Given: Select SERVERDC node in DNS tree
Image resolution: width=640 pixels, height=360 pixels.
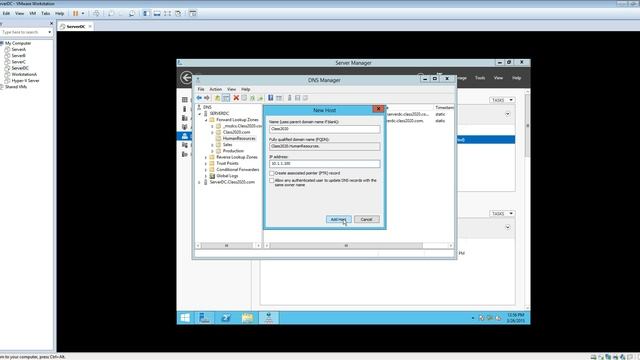Looking at the screenshot, I should (219, 113).
